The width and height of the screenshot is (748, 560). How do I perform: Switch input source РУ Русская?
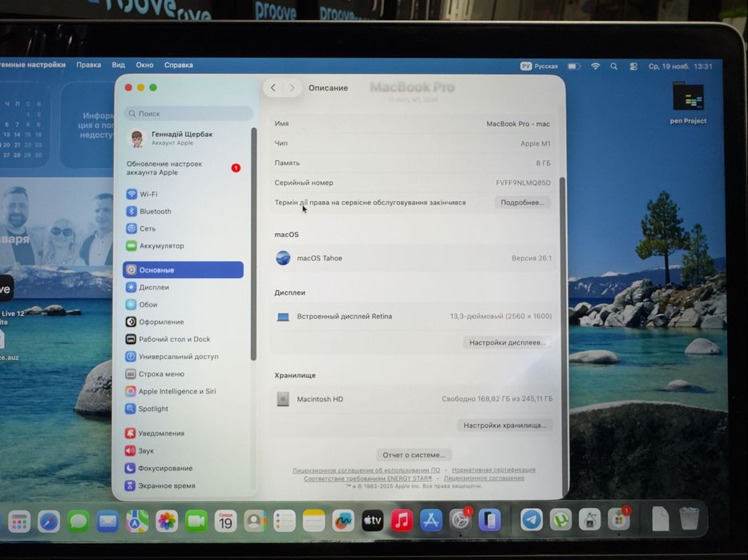pyautogui.click(x=539, y=66)
